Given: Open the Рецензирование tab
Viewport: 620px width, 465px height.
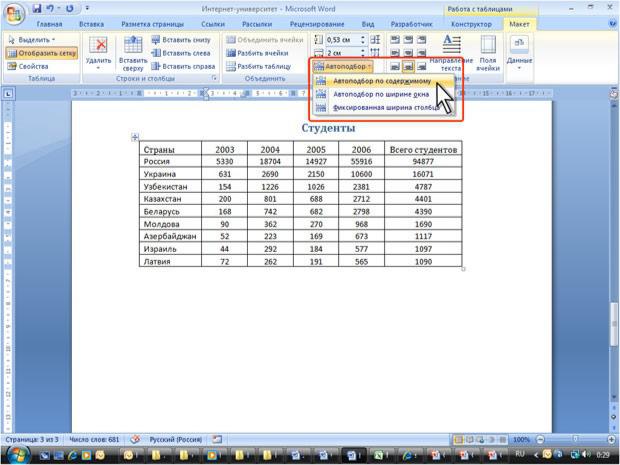Looking at the screenshot, I should tap(317, 24).
